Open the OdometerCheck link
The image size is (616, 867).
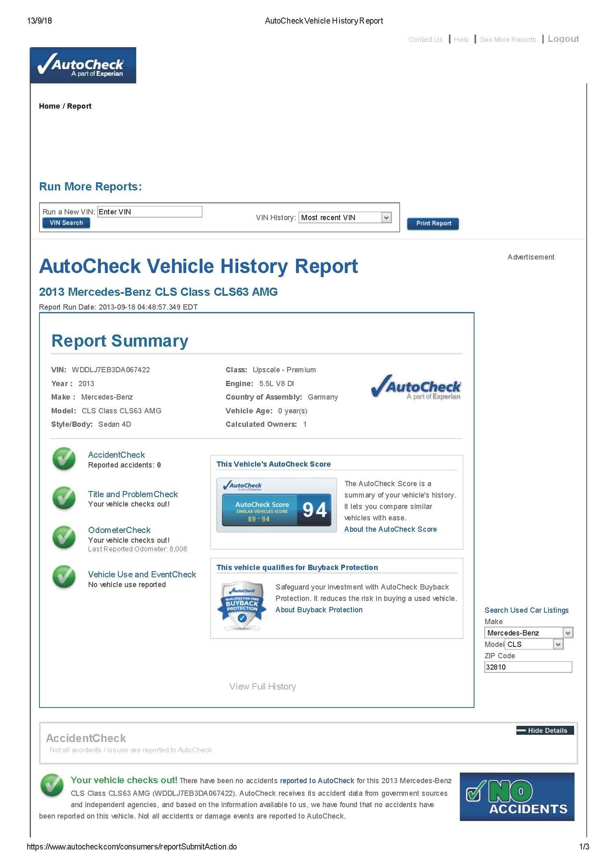tap(119, 530)
